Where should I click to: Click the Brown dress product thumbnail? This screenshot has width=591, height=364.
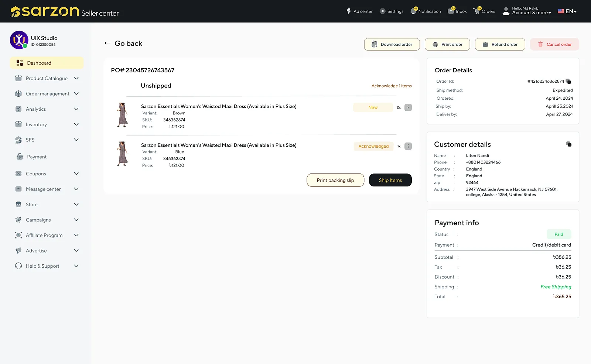click(x=122, y=115)
